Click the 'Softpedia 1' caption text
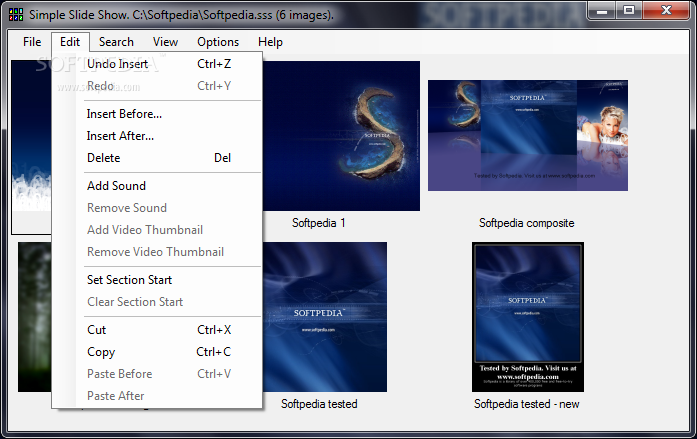Image resolution: width=697 pixels, height=439 pixels. 318,223
